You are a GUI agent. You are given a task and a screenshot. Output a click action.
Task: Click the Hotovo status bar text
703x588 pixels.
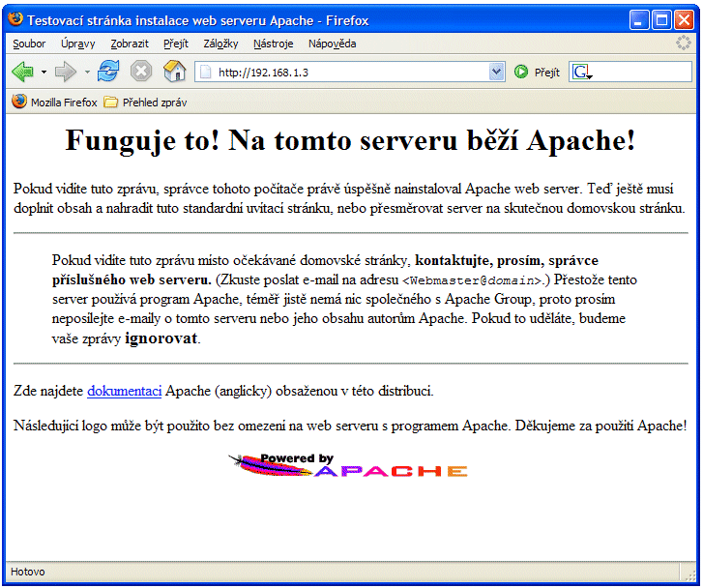coord(28,572)
